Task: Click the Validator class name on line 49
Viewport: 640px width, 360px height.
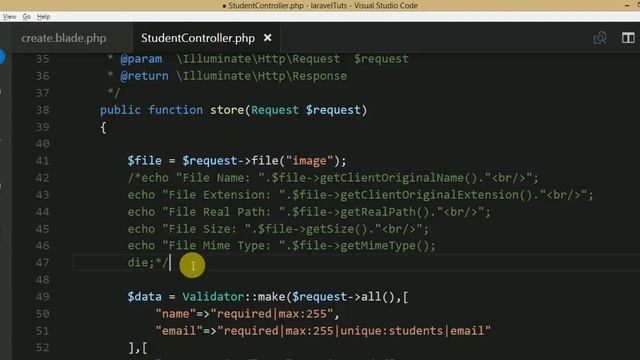Action: pos(213,297)
